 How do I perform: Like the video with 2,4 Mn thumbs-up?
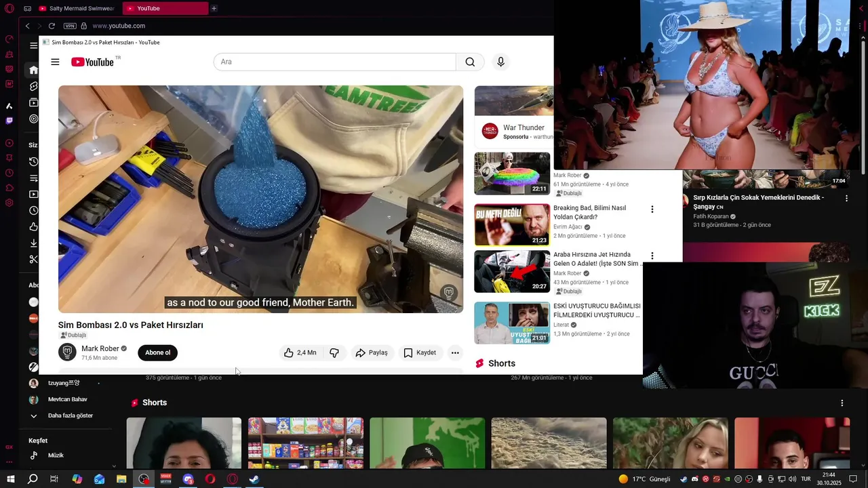click(300, 352)
